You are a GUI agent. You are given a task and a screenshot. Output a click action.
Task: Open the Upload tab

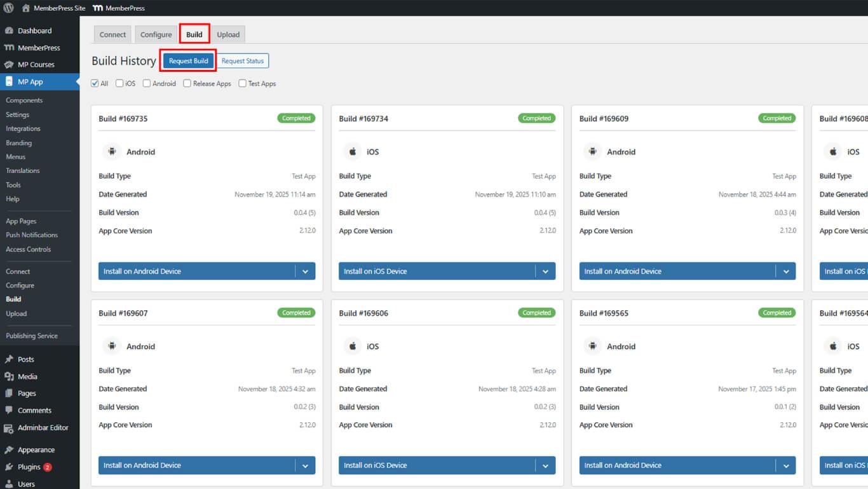(228, 34)
